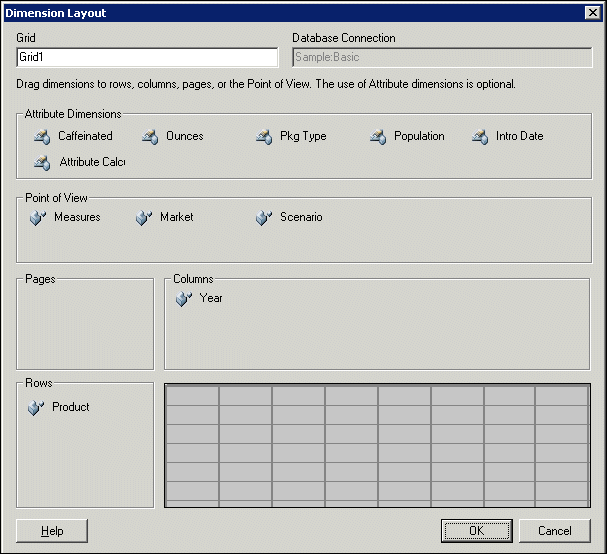Cancel the Dimension Layout dialog

click(555, 531)
